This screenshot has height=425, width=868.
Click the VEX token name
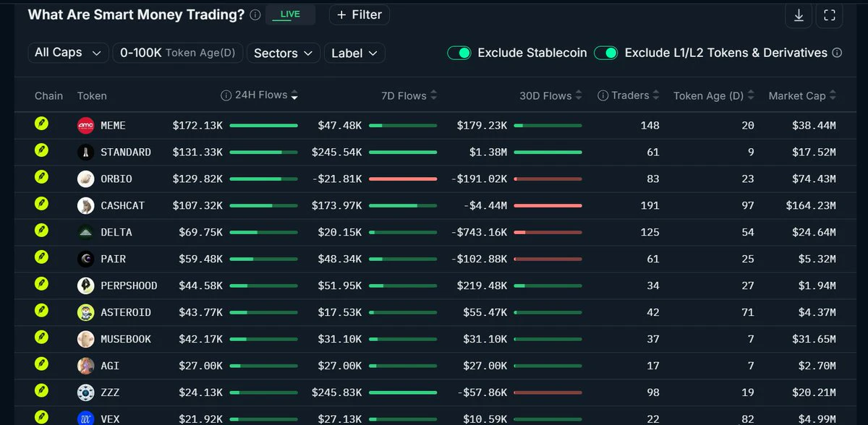pyautogui.click(x=110, y=419)
